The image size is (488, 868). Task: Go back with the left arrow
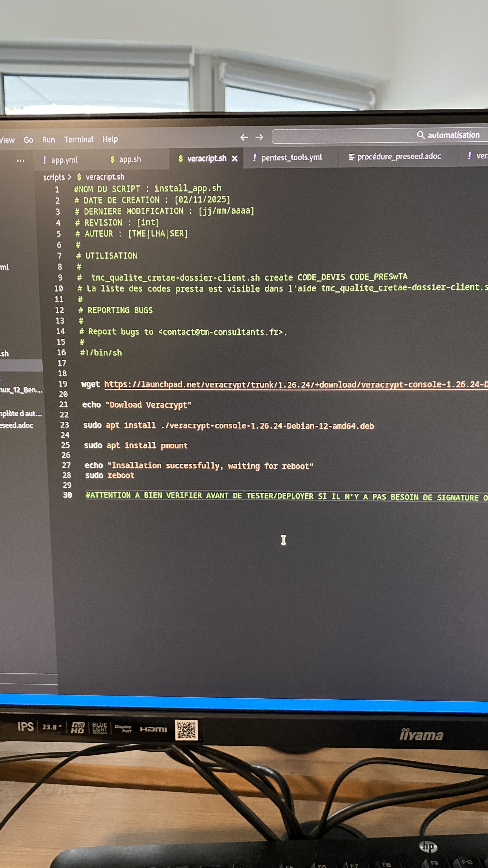[244, 137]
